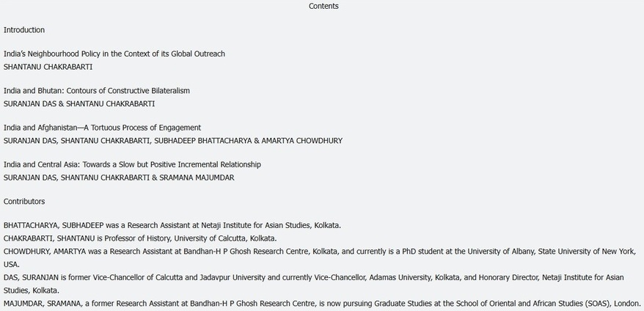
Task: Click SURANJAN DAS & SHANTANU CHAKRABARTI author line
Action: coord(79,103)
